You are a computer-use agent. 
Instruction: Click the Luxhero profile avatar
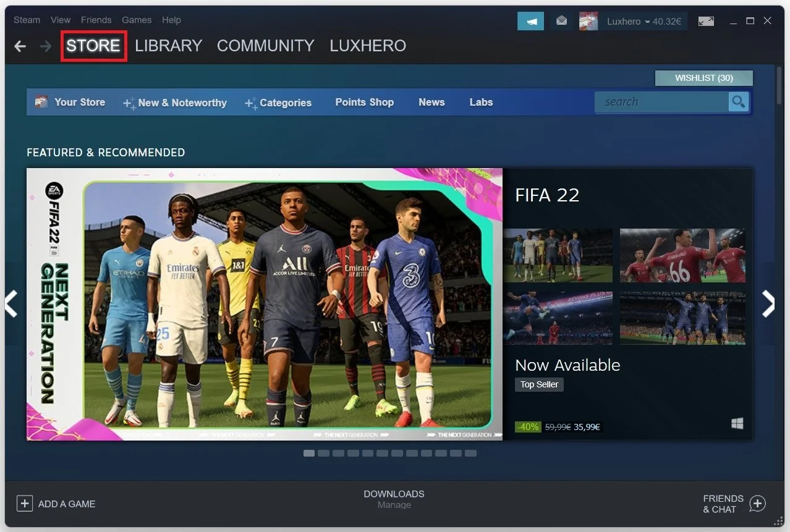coord(588,21)
